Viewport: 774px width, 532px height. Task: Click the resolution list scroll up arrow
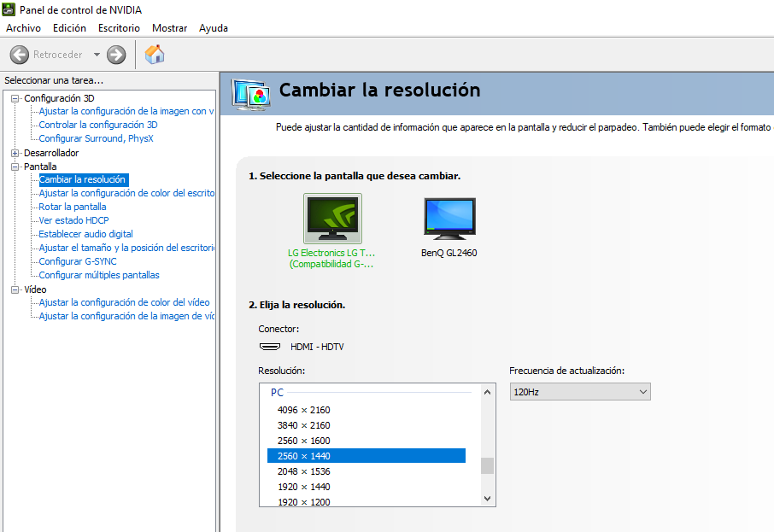click(x=488, y=392)
